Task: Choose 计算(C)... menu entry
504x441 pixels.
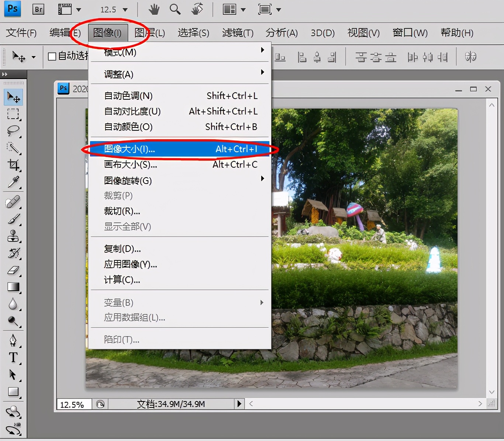Action: click(180, 280)
